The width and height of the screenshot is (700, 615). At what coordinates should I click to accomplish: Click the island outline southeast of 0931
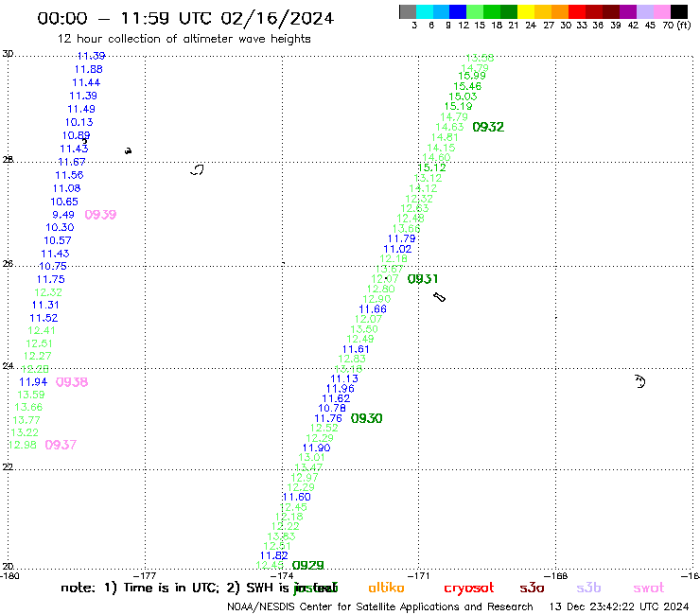pos(439,297)
